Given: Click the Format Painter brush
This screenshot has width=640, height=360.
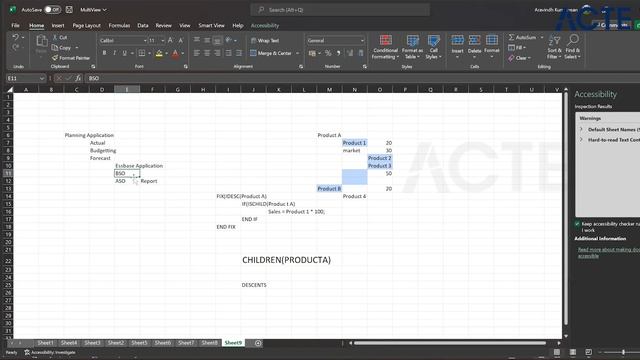Looking at the screenshot, I should click(55, 58).
